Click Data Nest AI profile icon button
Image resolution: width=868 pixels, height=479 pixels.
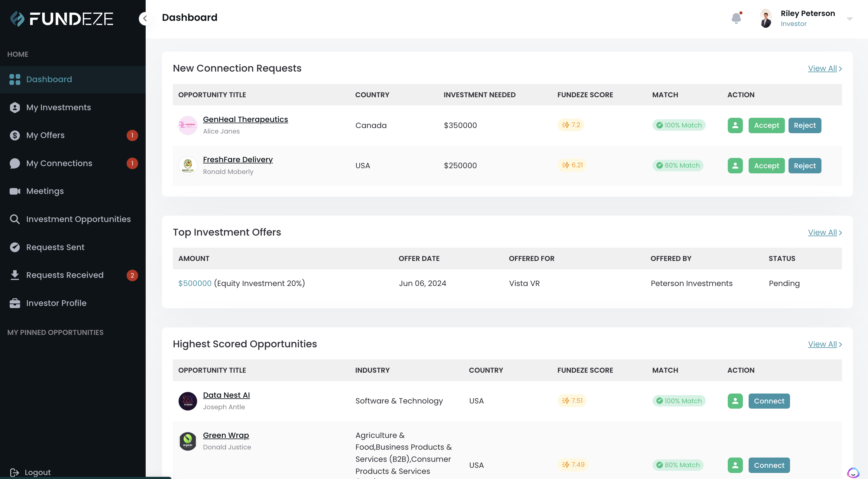click(x=735, y=401)
